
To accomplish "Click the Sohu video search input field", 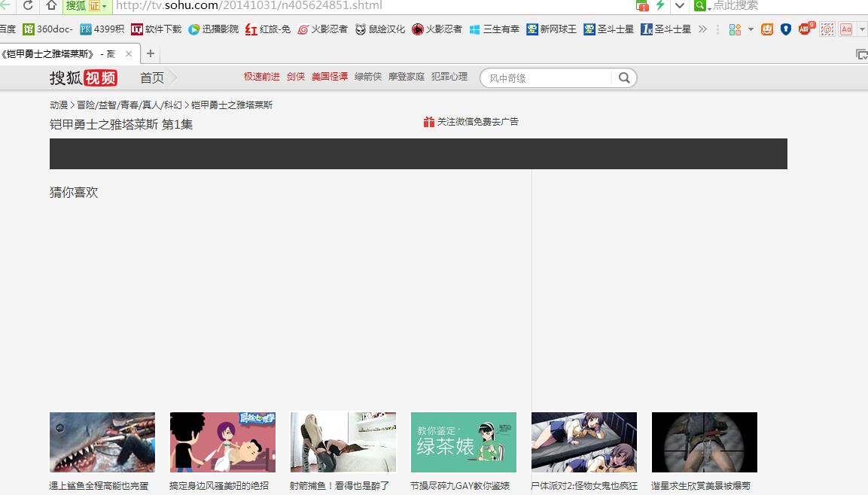I will [x=547, y=78].
